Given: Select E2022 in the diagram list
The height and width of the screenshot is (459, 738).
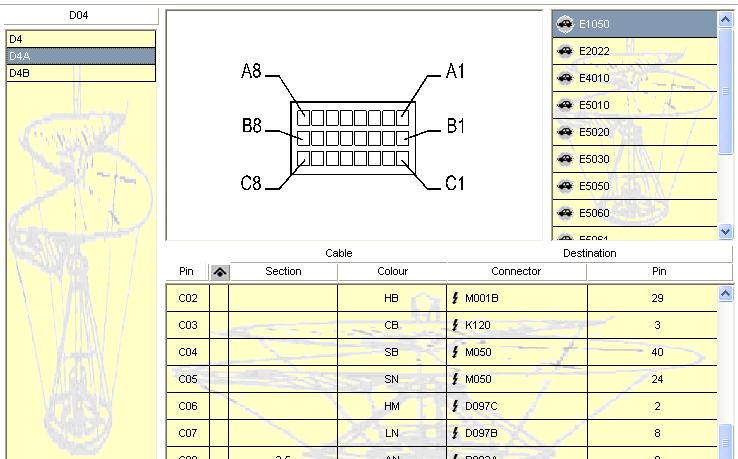Looking at the screenshot, I should (634, 51).
